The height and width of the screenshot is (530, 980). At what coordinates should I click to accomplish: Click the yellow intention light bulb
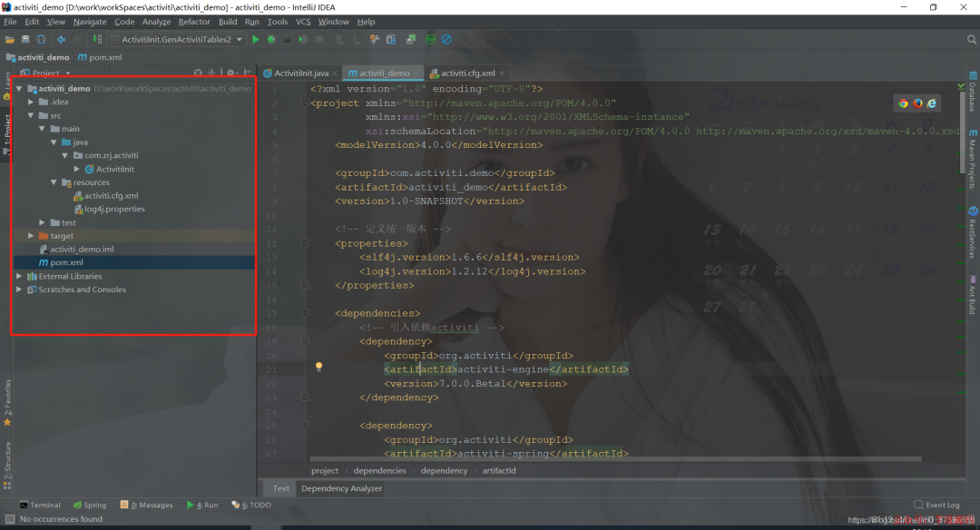click(318, 367)
